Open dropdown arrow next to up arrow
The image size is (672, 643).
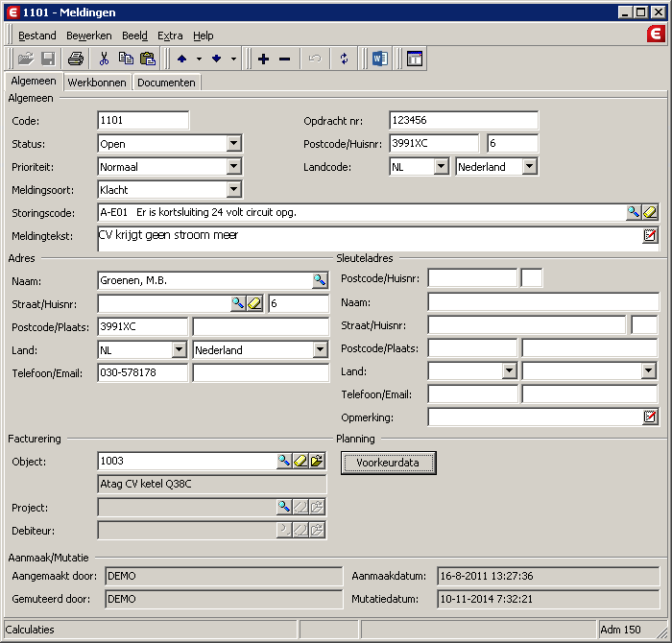point(199,59)
